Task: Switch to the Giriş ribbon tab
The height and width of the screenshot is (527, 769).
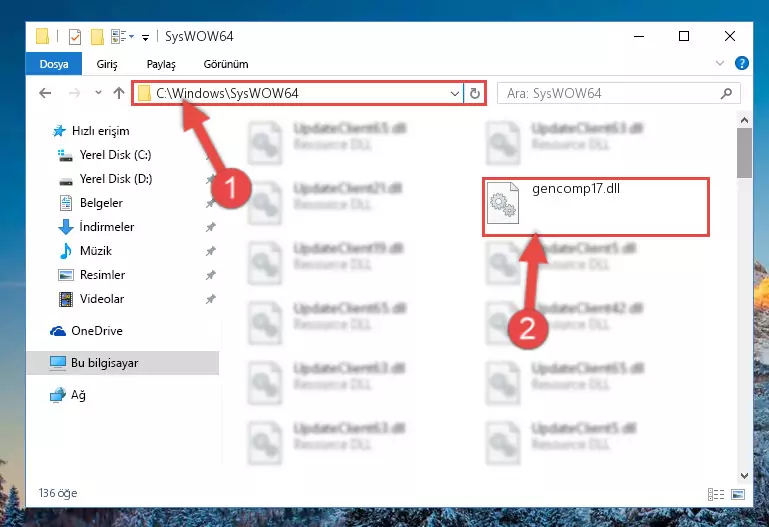Action: 107,64
